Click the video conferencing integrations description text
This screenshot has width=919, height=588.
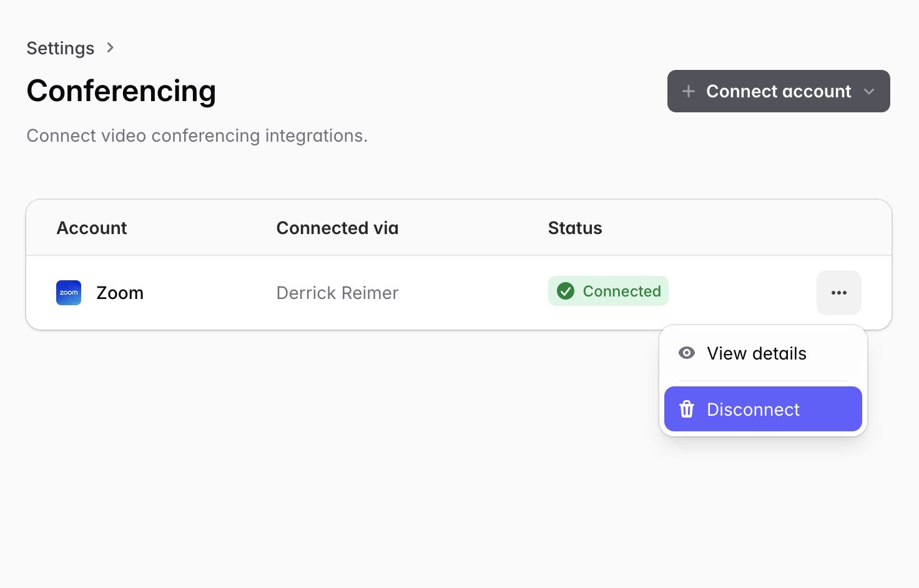point(197,135)
